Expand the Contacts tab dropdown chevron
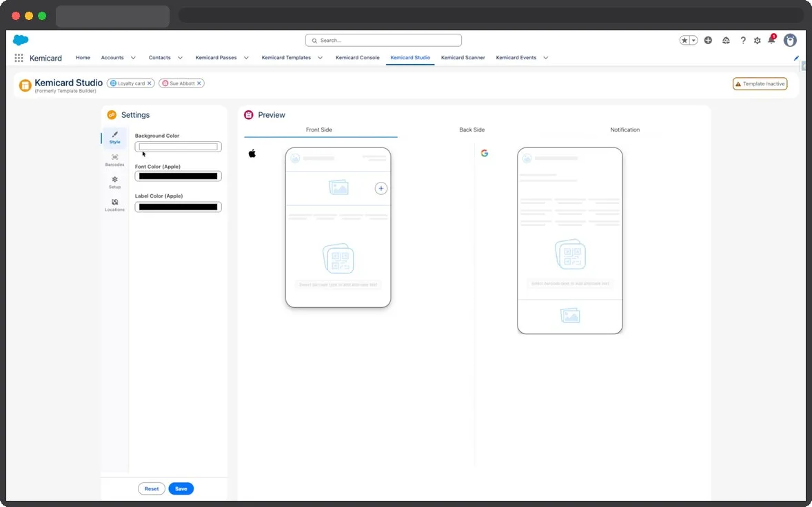The width and height of the screenshot is (812, 507). coord(180,58)
